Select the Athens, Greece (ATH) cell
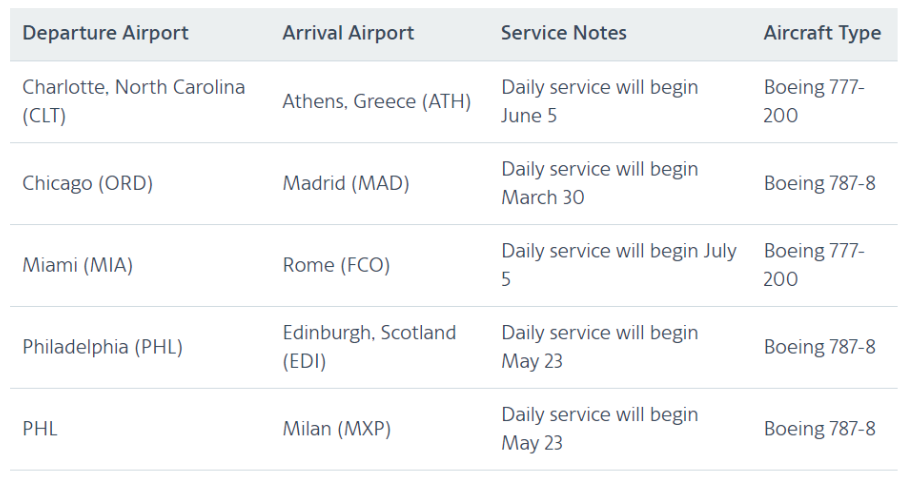This screenshot has width=907, height=478. tap(377, 101)
